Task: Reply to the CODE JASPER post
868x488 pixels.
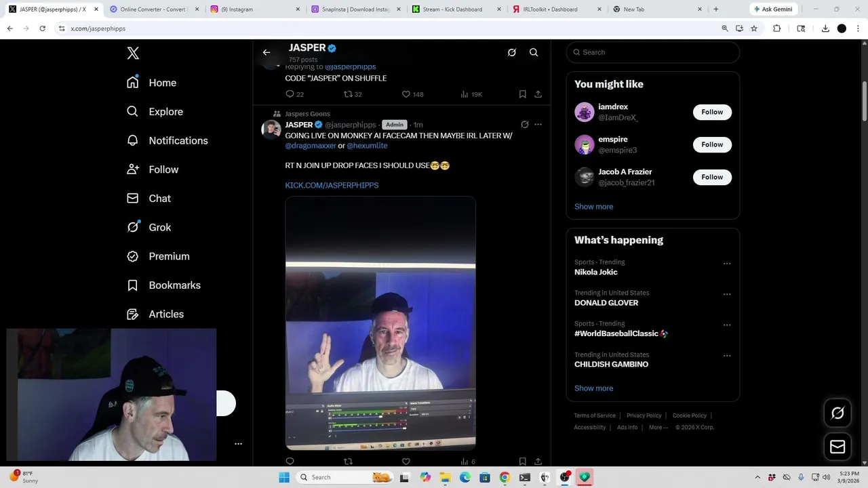Action: click(x=294, y=94)
